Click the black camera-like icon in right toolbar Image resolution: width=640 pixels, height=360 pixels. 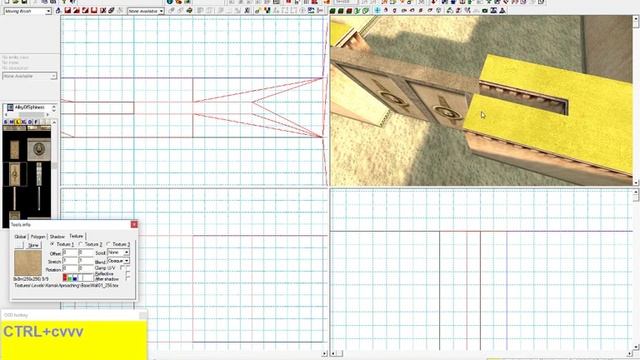click(485, 11)
